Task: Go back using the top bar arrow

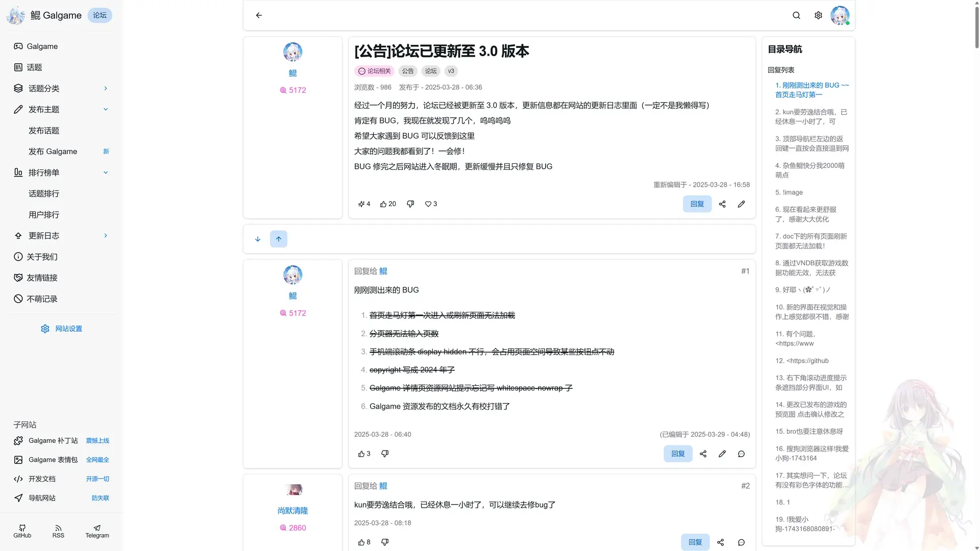Action: pos(259,15)
